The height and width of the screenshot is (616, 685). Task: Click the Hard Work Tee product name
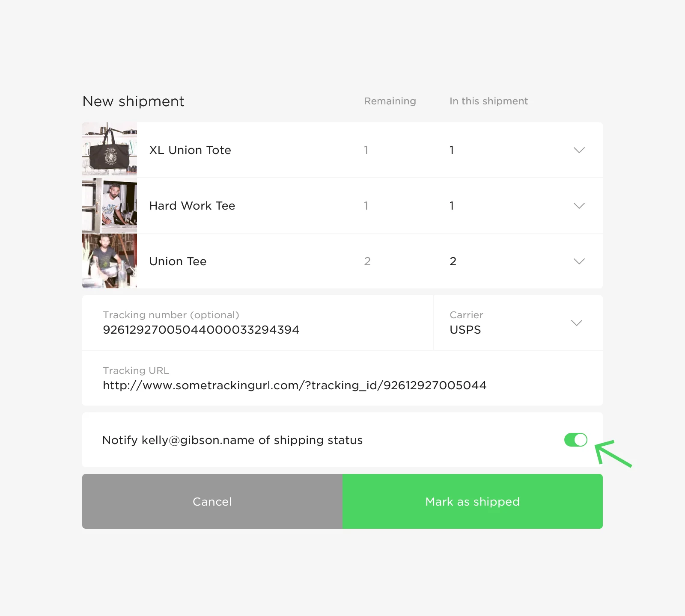click(192, 206)
